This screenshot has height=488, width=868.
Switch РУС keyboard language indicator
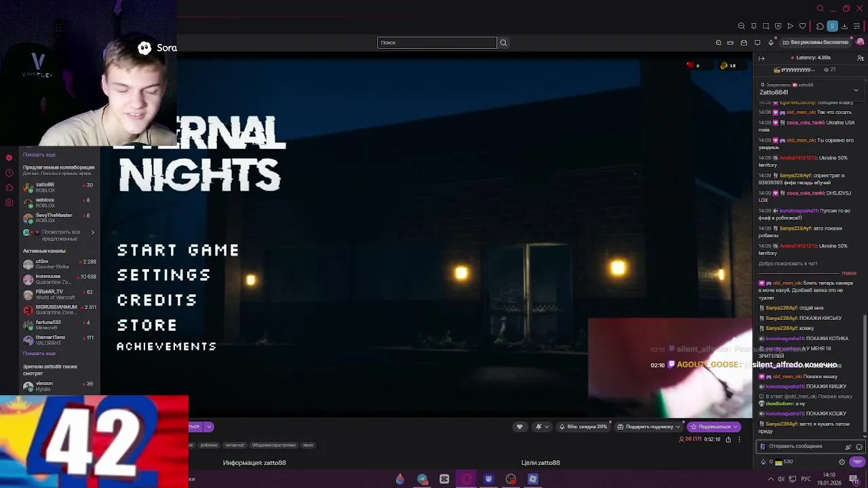click(x=807, y=479)
